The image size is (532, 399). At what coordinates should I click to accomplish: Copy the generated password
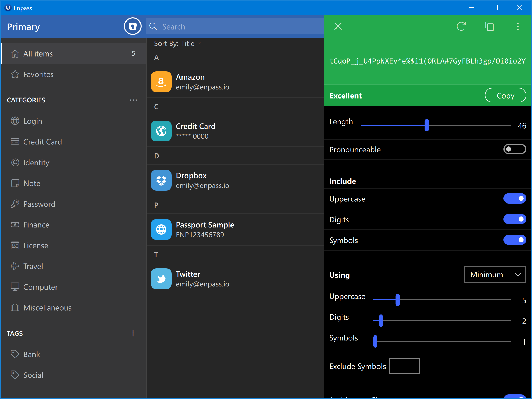coord(505,95)
